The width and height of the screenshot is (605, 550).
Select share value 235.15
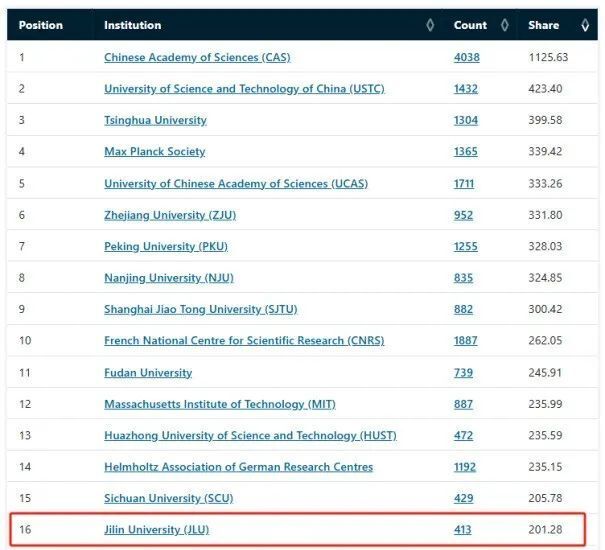pos(545,467)
